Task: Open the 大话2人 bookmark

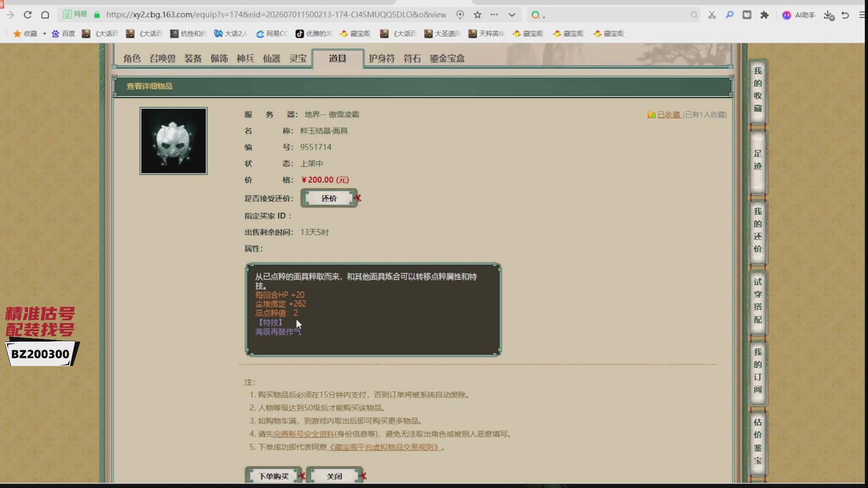Action: click(x=231, y=33)
